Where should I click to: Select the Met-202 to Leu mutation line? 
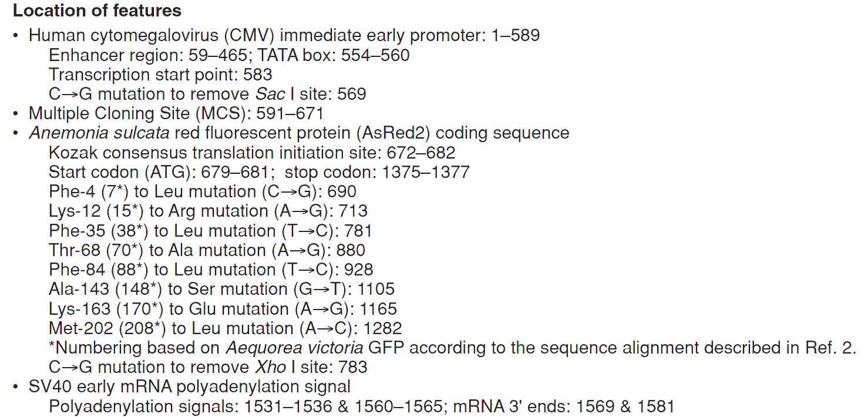pyautogui.click(x=226, y=328)
